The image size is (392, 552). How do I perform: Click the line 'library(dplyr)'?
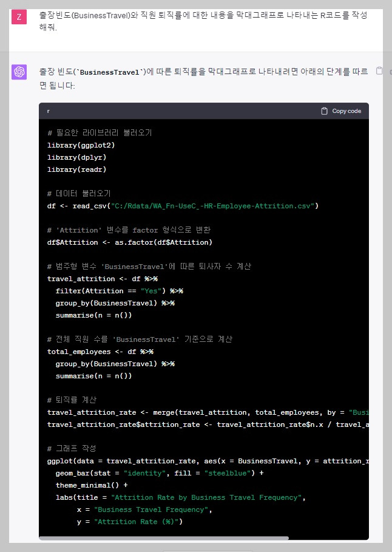coord(76,157)
